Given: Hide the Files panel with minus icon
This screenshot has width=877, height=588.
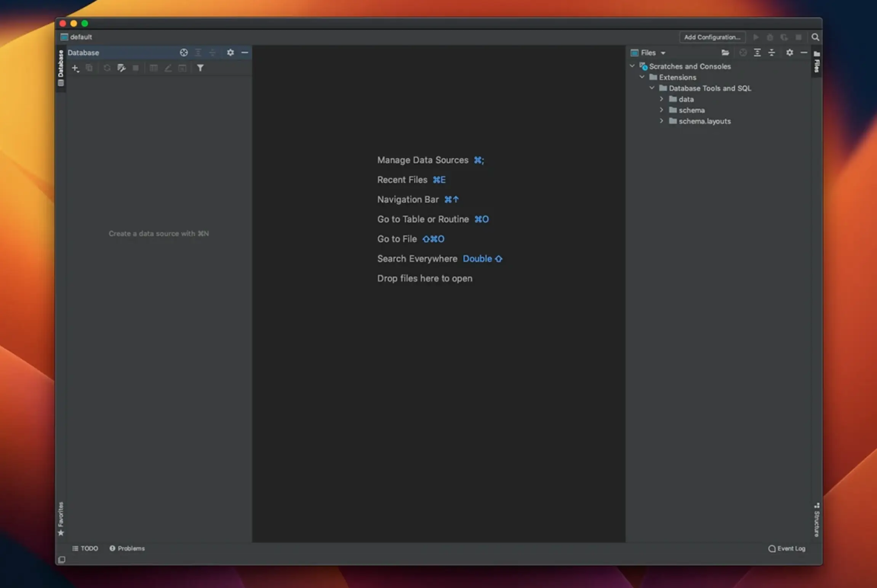Looking at the screenshot, I should pos(804,53).
